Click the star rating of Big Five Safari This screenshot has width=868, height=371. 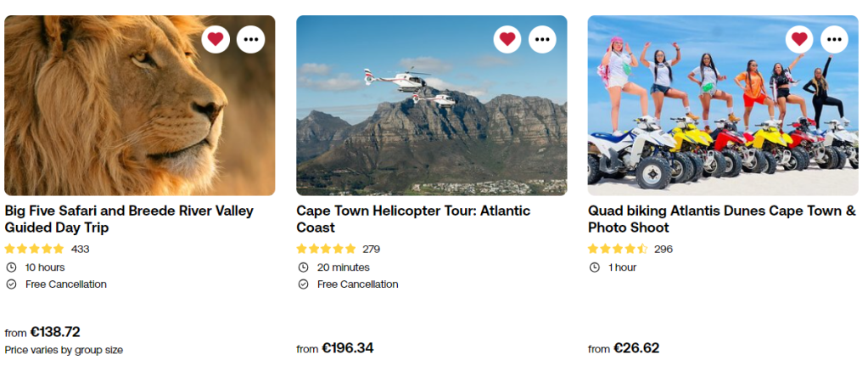tap(35, 250)
